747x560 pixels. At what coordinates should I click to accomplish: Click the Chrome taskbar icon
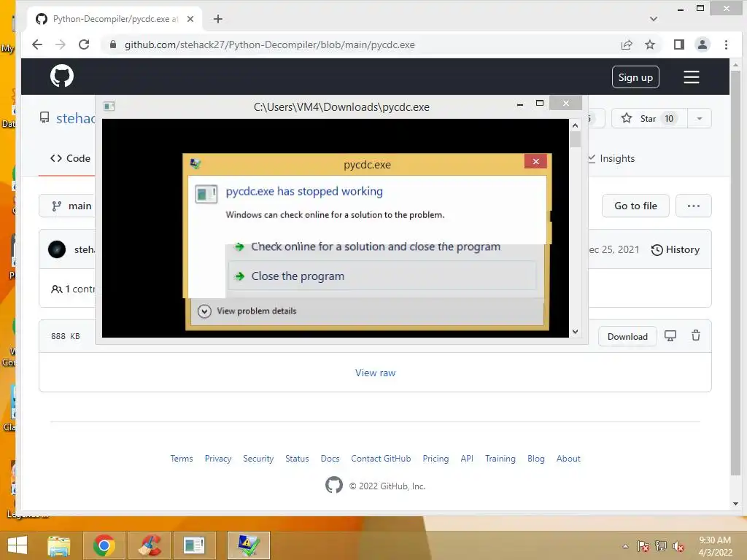(104, 545)
